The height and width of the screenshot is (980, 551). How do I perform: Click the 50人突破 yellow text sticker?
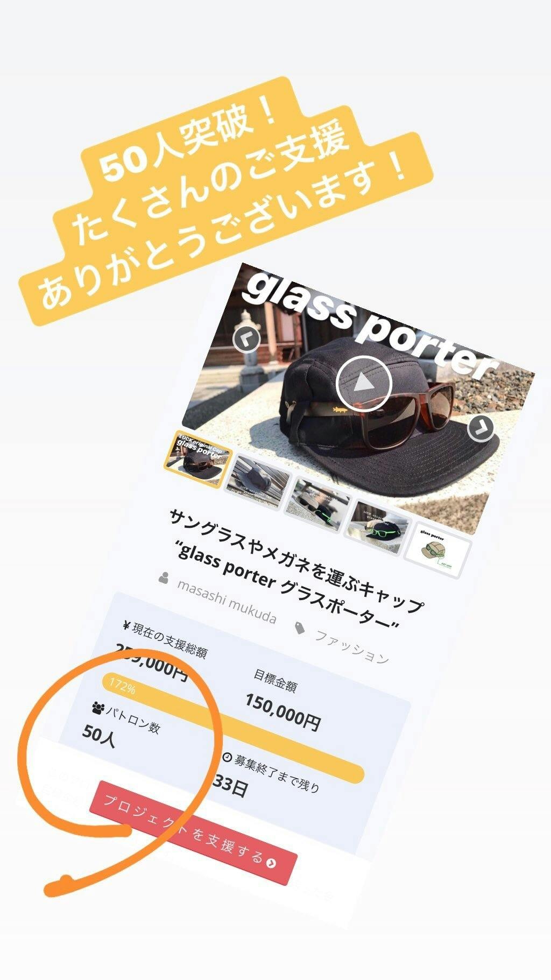coord(226,201)
